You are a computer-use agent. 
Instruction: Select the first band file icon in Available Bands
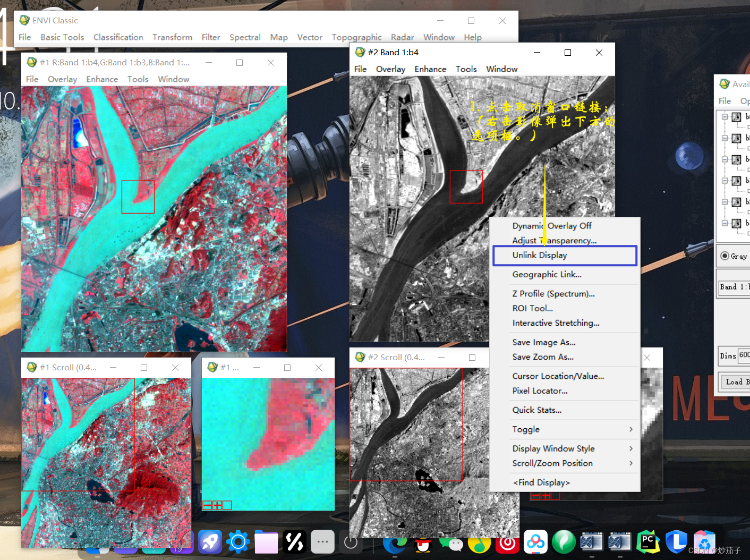(x=736, y=117)
